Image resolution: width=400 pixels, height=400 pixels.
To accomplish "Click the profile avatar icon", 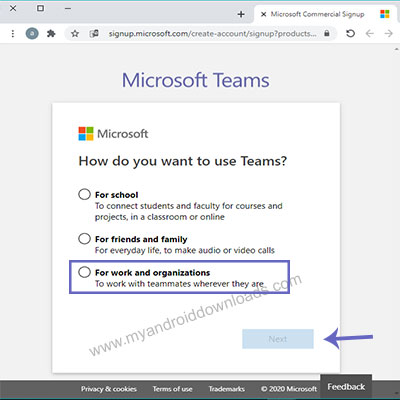I will pos(32,33).
